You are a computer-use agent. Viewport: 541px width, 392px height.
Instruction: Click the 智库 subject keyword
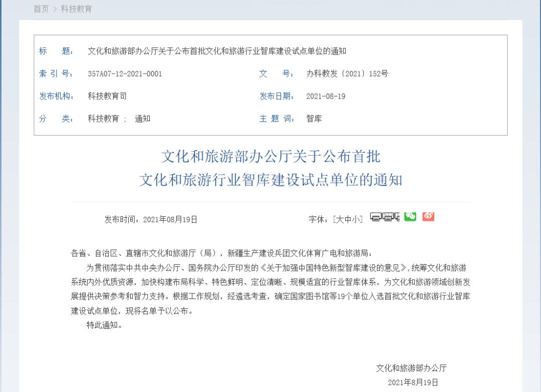(314, 119)
